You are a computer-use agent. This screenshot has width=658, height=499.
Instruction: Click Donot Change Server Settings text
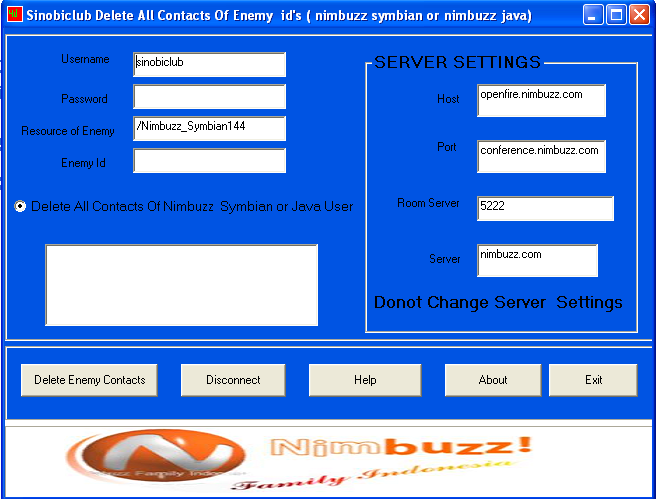498,303
